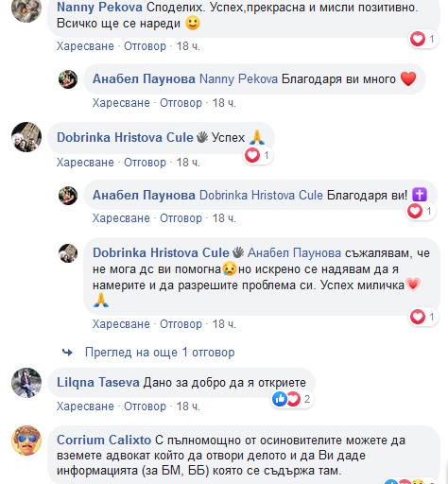
Task: Click Харесване under Nanny Pekova's comment
Action: tap(85, 46)
